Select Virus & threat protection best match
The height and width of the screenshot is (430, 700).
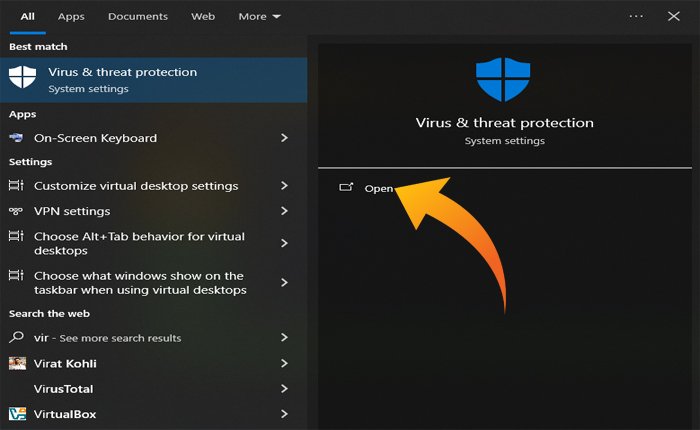pos(154,79)
